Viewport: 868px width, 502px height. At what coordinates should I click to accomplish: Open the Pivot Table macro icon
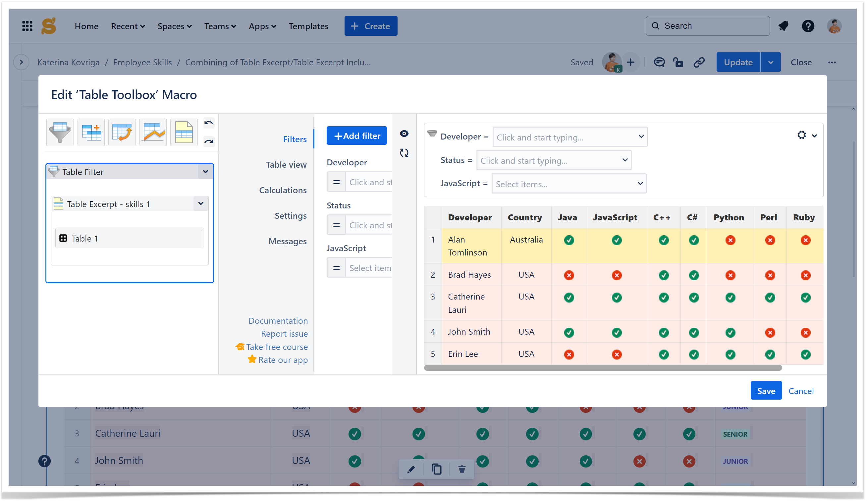[x=122, y=132]
